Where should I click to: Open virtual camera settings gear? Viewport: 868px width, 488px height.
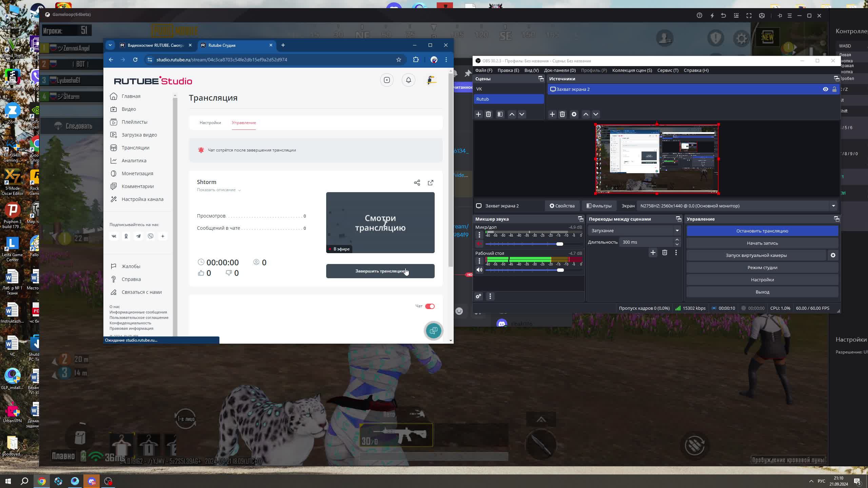tap(833, 255)
